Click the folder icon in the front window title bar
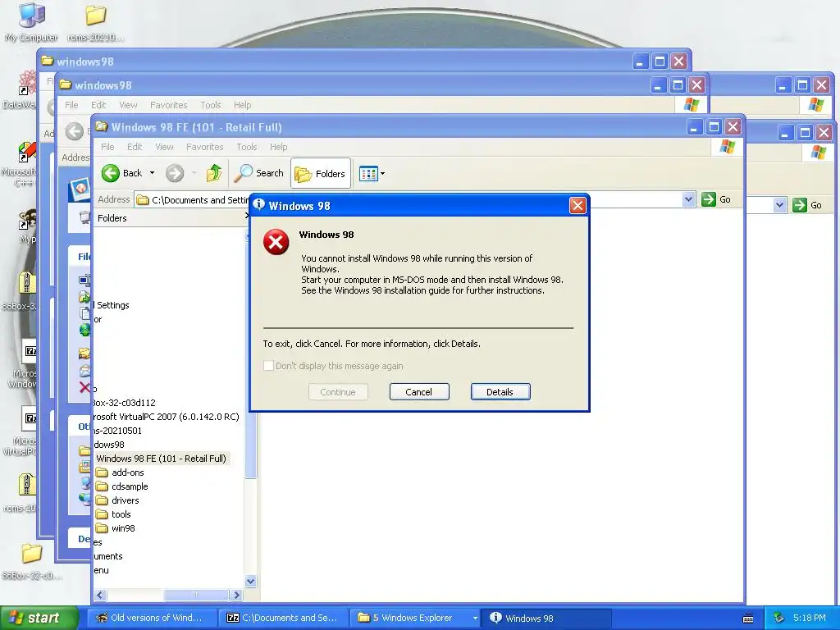 (x=102, y=127)
